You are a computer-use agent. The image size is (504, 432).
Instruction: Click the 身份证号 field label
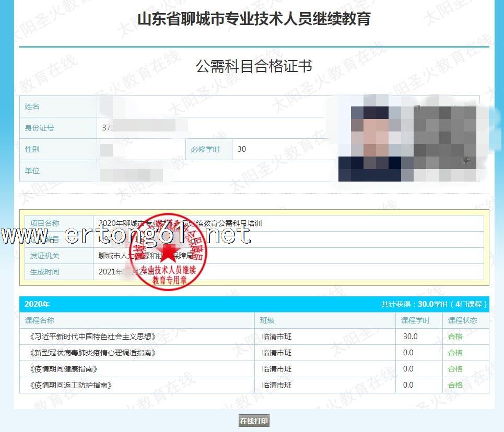click(40, 128)
